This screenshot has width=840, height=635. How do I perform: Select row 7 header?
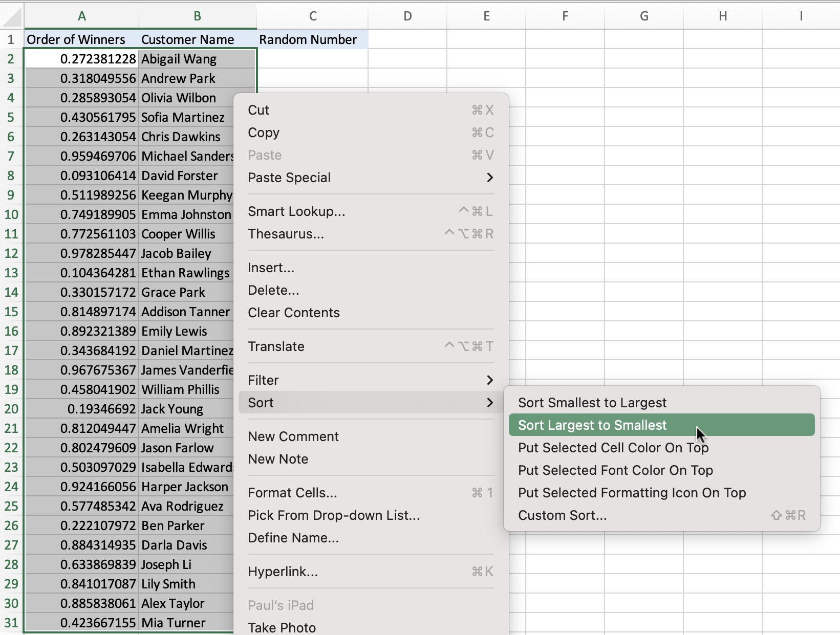click(x=11, y=156)
